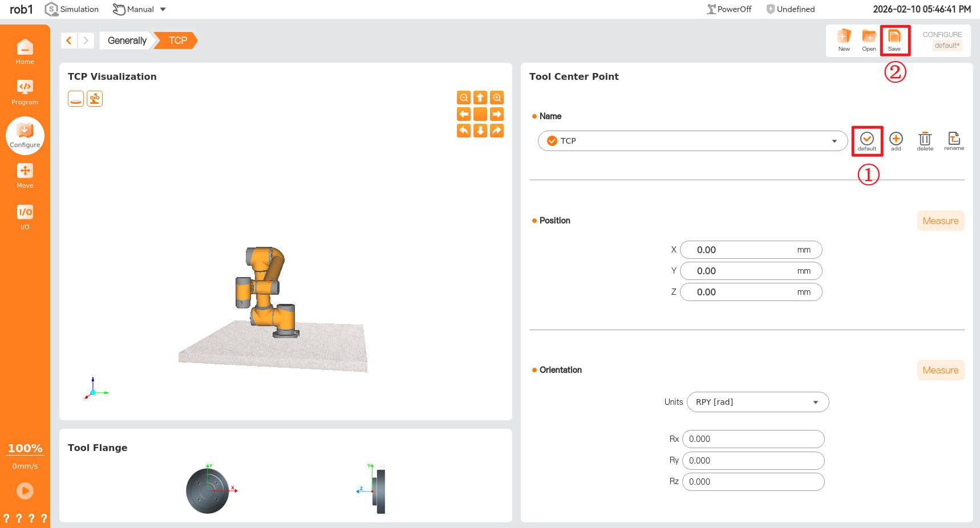Zoom in the TCP visualization view
The width and height of the screenshot is (980, 528).
(497, 98)
